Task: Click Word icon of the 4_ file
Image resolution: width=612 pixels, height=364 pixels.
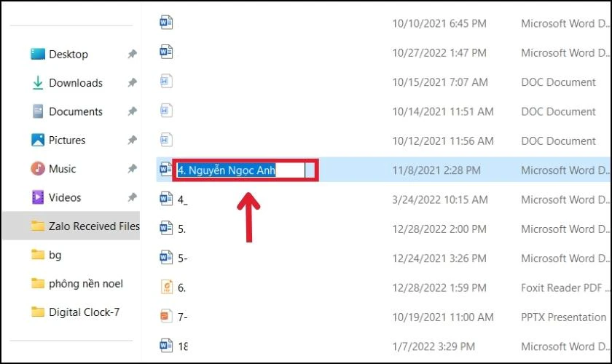Action: click(166, 198)
